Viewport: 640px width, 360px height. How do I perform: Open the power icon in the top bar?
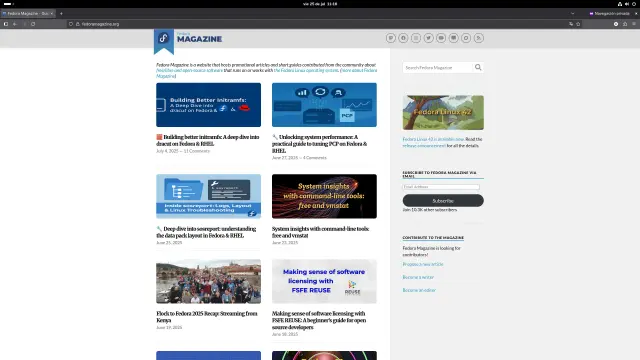click(x=634, y=4)
